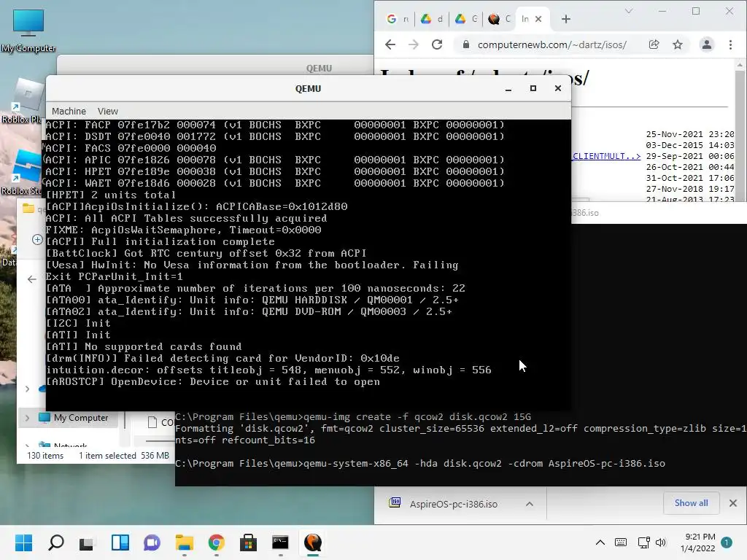Click New plus button in Explorer
This screenshot has width=747, height=560.
[x=37, y=239]
